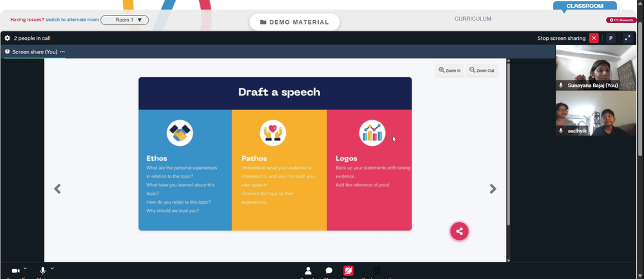Click the Pathos heading
The width and height of the screenshot is (644, 279).
click(x=254, y=158)
